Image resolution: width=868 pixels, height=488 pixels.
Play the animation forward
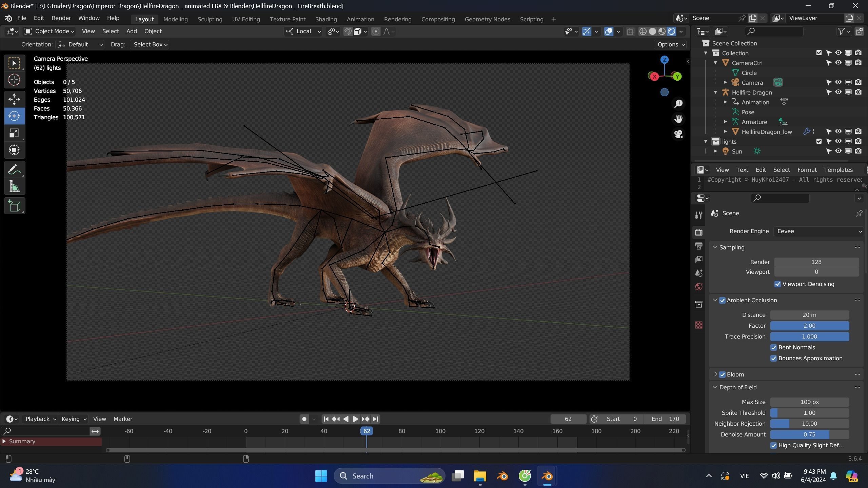355,419
